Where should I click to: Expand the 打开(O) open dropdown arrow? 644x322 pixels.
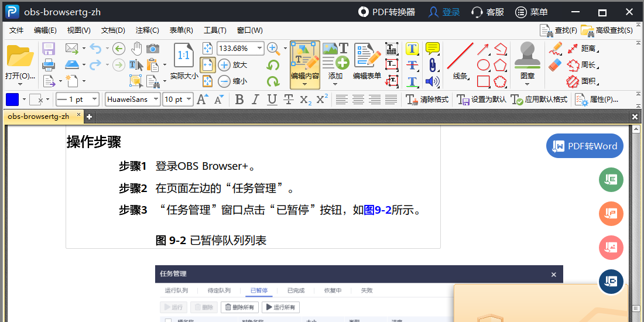coord(20,84)
